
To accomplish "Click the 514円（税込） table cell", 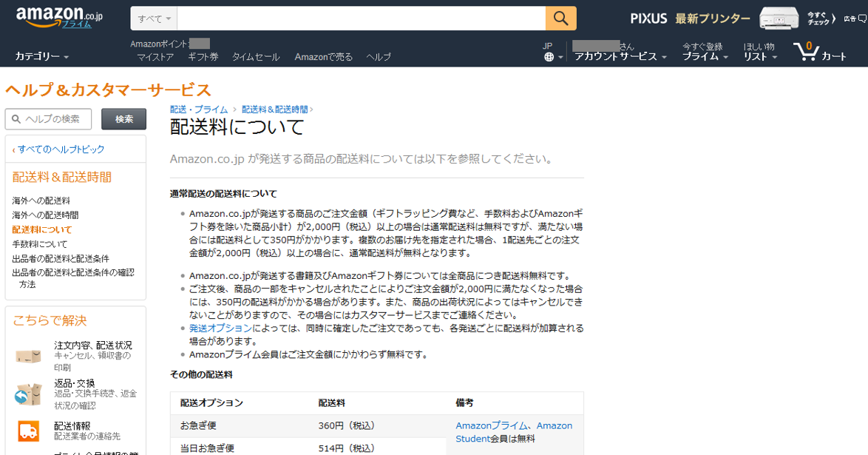I will pyautogui.click(x=347, y=448).
